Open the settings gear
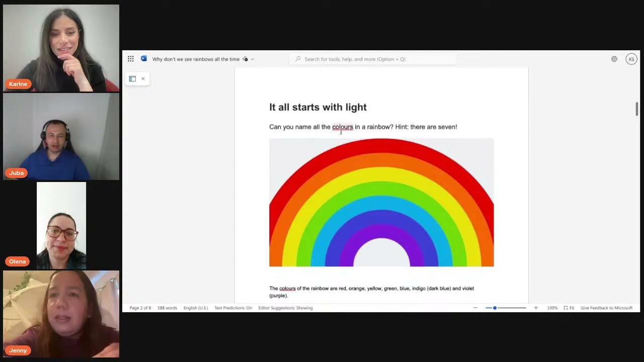This screenshot has width=644, height=362. tap(614, 59)
